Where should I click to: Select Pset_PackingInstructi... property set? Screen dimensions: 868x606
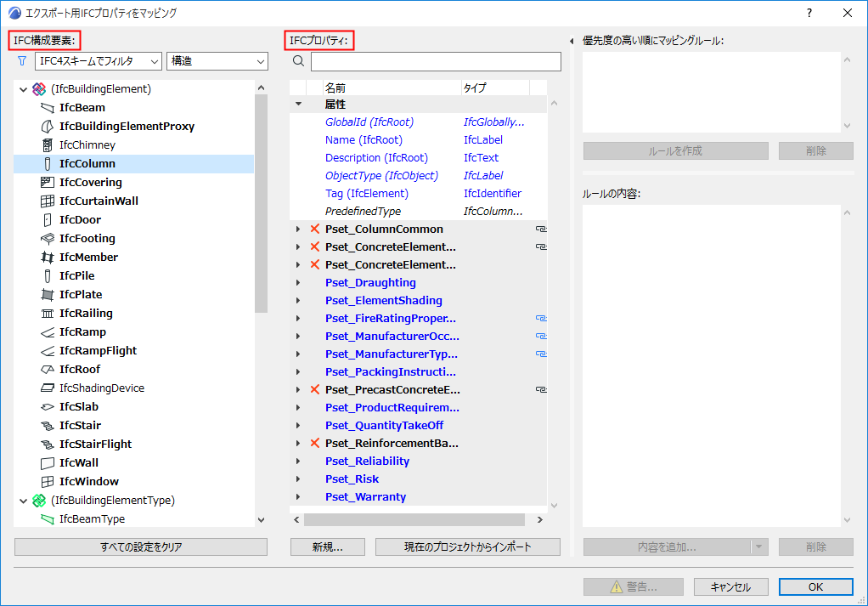coord(391,371)
